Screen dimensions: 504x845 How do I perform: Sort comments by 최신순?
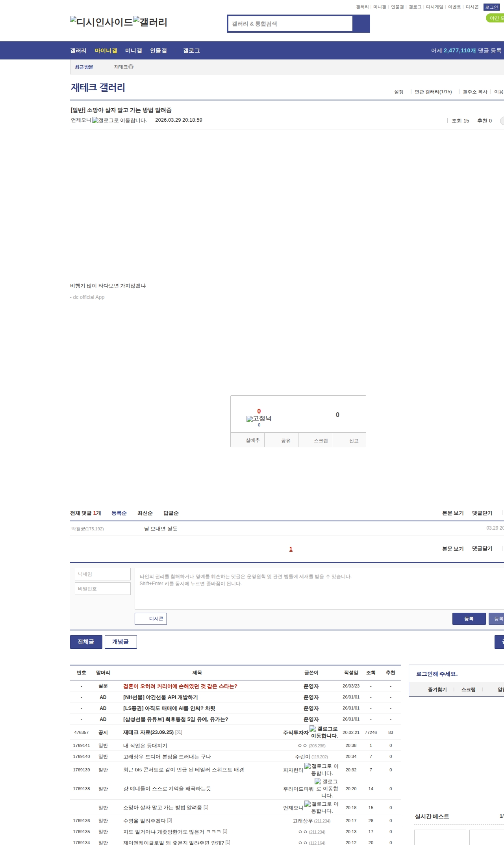pos(145,513)
